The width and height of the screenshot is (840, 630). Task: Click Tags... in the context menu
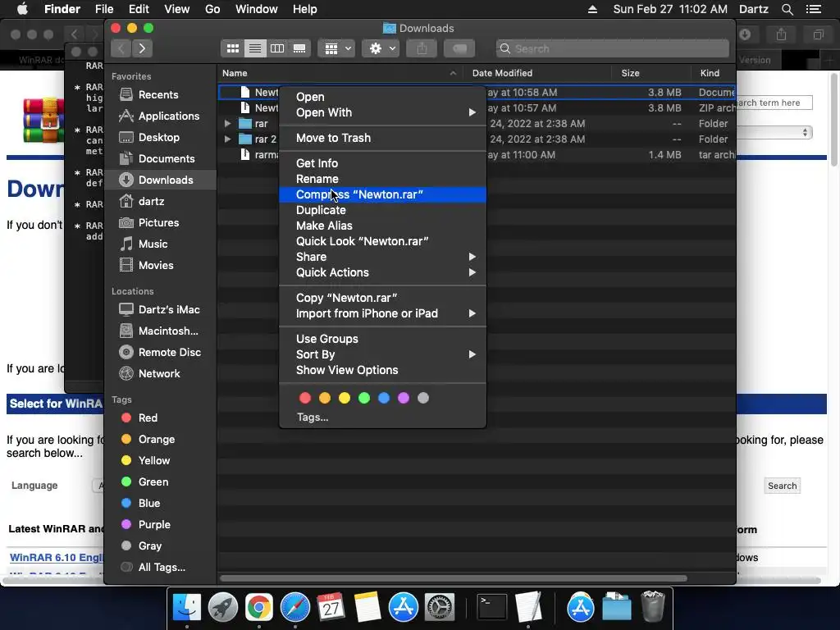coord(313,418)
